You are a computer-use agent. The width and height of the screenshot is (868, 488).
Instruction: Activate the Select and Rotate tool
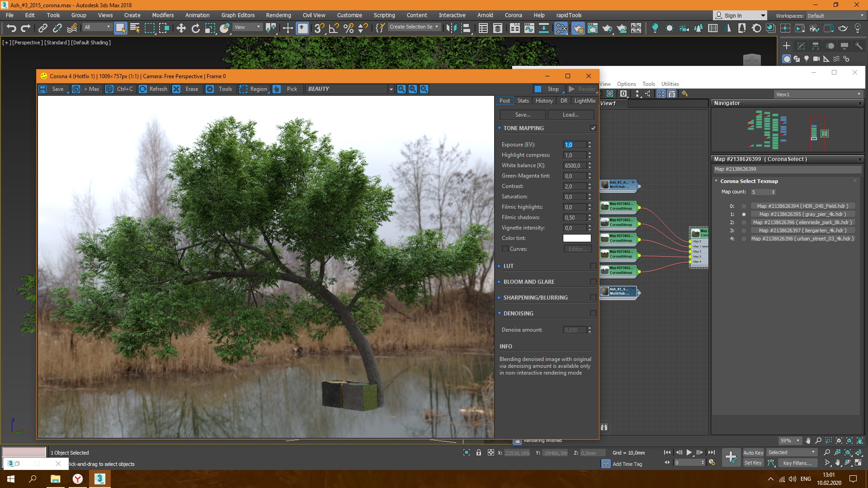[x=195, y=28]
